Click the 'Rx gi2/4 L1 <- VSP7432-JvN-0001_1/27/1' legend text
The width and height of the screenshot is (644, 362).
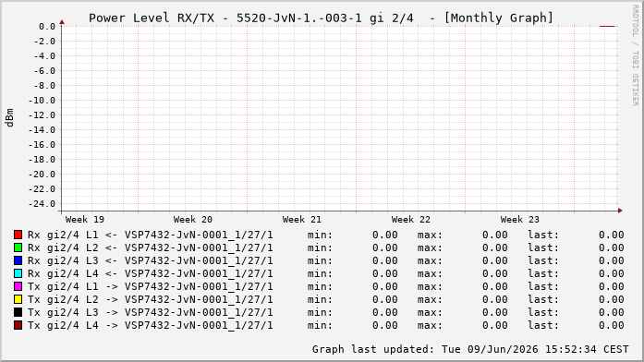click(151, 235)
